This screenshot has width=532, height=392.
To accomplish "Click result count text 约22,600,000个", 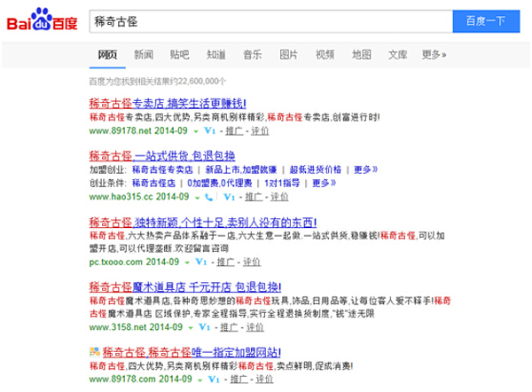I will point(198,82).
